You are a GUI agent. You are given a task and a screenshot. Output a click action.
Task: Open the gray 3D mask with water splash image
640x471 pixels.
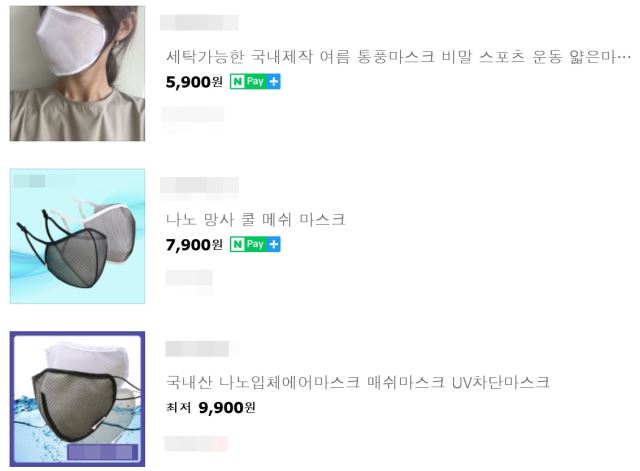pyautogui.click(x=77, y=399)
